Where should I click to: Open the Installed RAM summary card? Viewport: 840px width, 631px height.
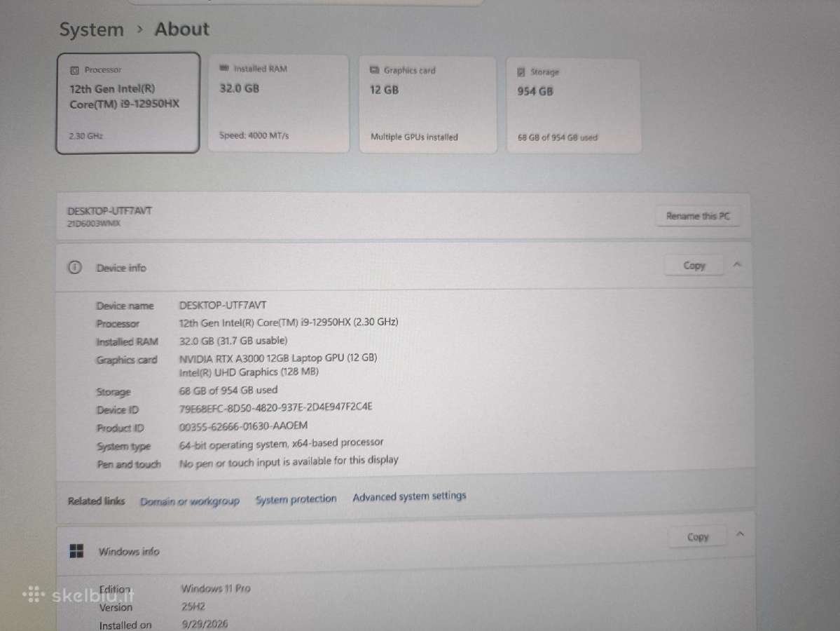click(x=279, y=104)
